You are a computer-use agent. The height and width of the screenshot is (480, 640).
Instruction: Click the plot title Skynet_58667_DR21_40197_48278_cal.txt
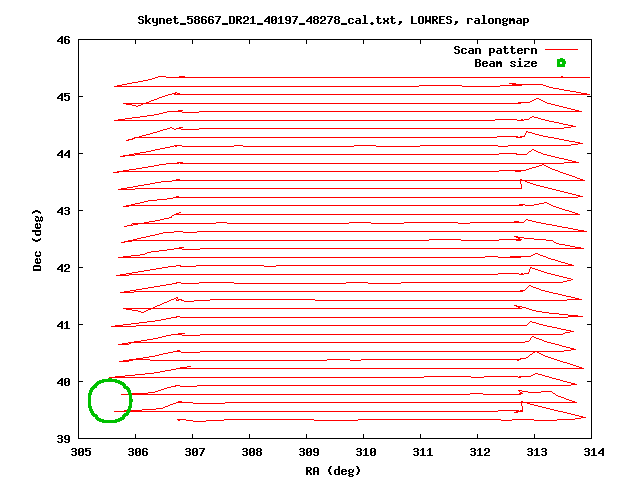333,20
